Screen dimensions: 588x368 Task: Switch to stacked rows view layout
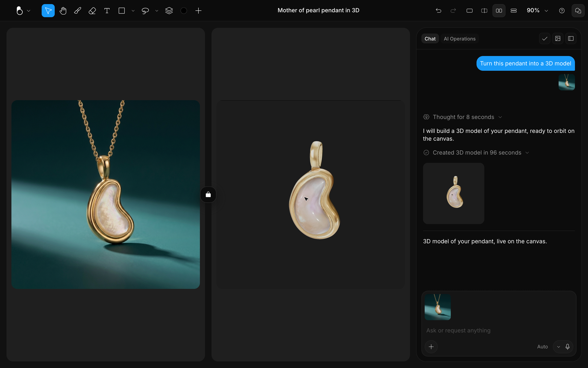[x=514, y=10]
